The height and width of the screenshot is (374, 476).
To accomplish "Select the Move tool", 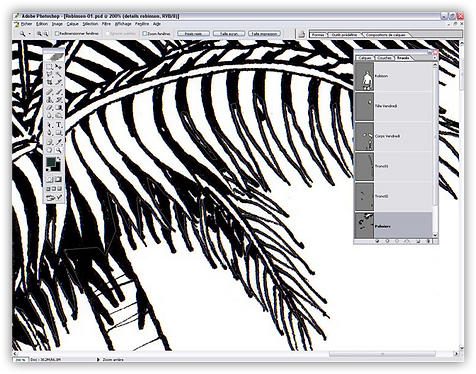I will pyautogui.click(x=59, y=67).
